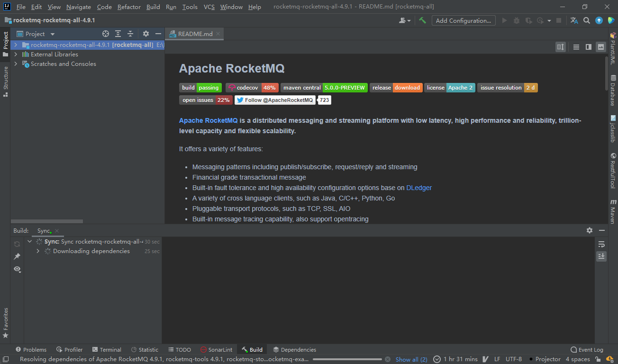Expand Scratches and Consoles node
This screenshot has width=618, height=364.
pyautogui.click(x=16, y=64)
